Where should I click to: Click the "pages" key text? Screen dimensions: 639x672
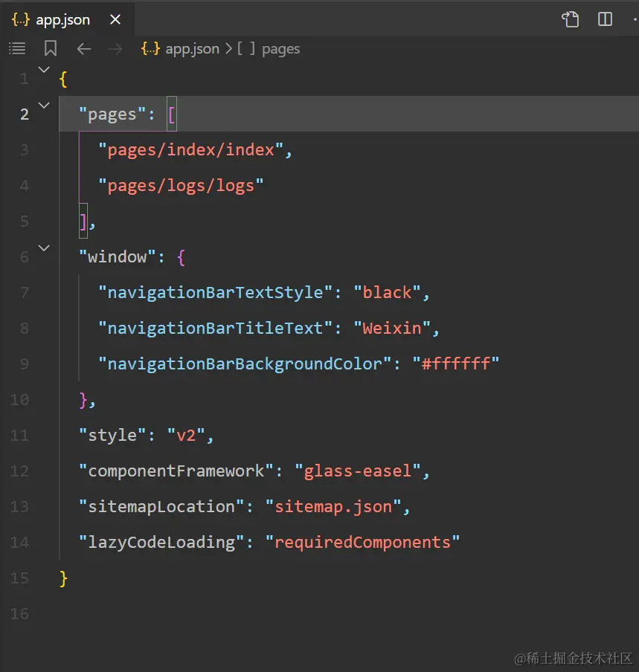click(112, 114)
